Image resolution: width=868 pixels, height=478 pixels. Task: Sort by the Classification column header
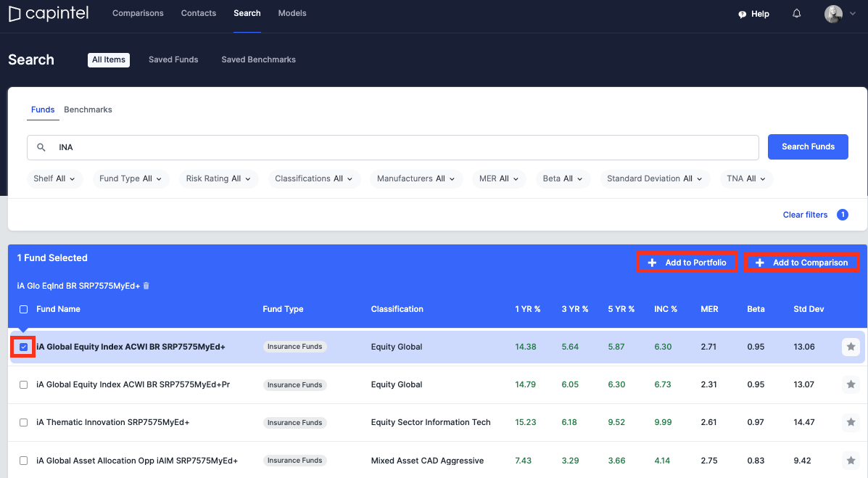(x=397, y=309)
